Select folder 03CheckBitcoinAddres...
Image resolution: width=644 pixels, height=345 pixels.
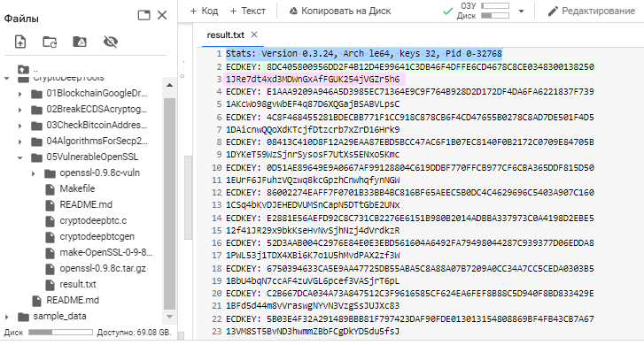point(89,125)
